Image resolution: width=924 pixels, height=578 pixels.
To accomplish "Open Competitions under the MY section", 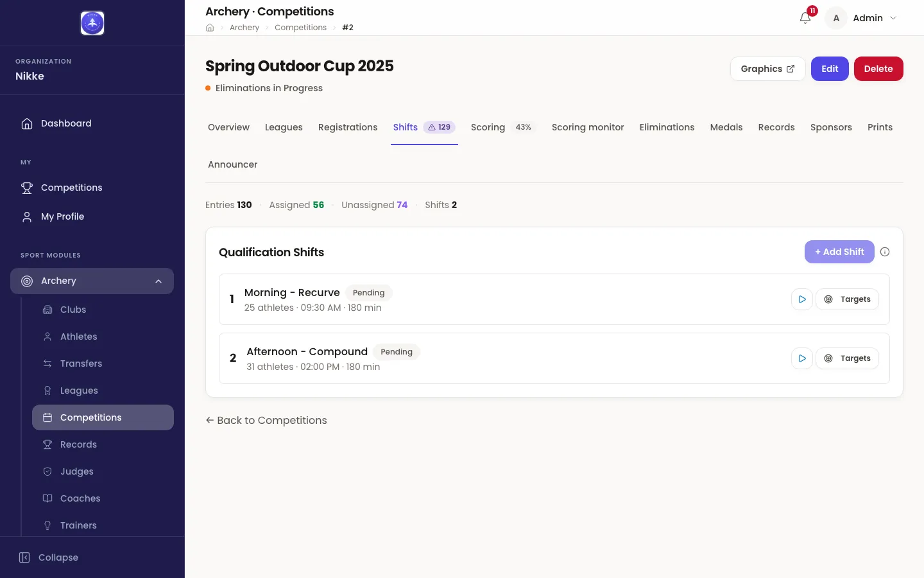I will click(92, 188).
